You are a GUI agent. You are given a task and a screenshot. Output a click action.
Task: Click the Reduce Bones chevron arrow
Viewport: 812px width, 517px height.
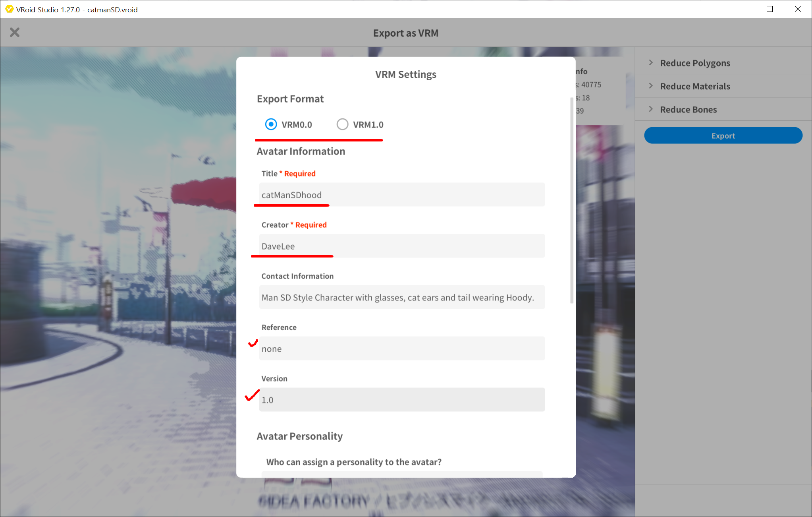coord(651,109)
